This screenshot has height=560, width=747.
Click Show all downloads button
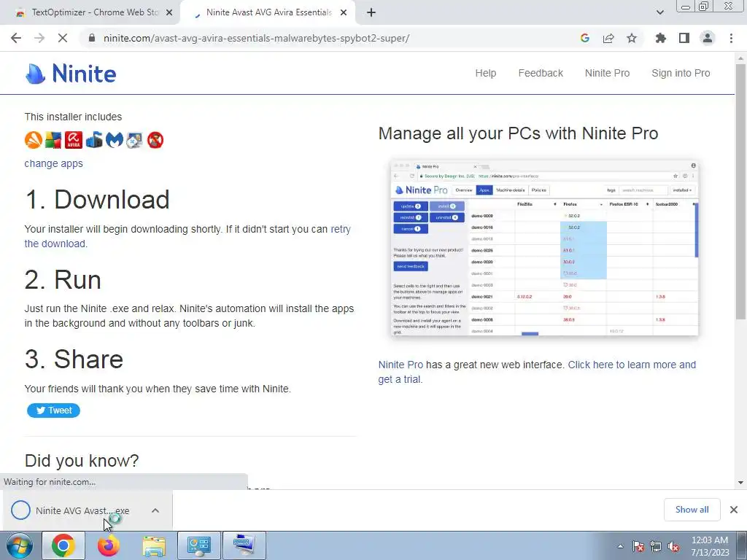coord(692,510)
